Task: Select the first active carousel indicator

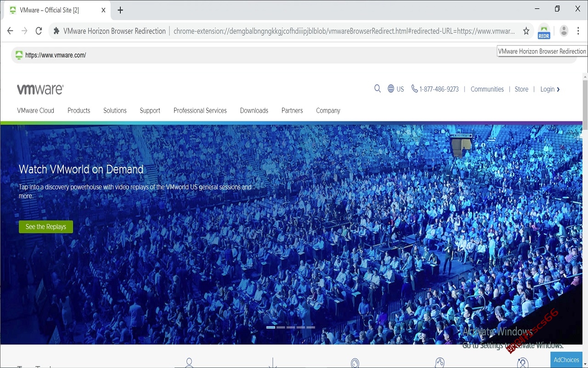Action: coord(271,327)
